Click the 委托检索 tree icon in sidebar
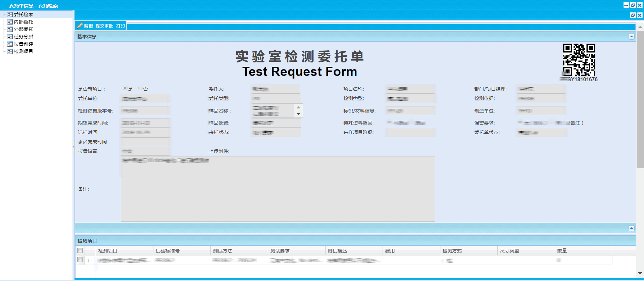The height and width of the screenshot is (281, 644). point(10,14)
